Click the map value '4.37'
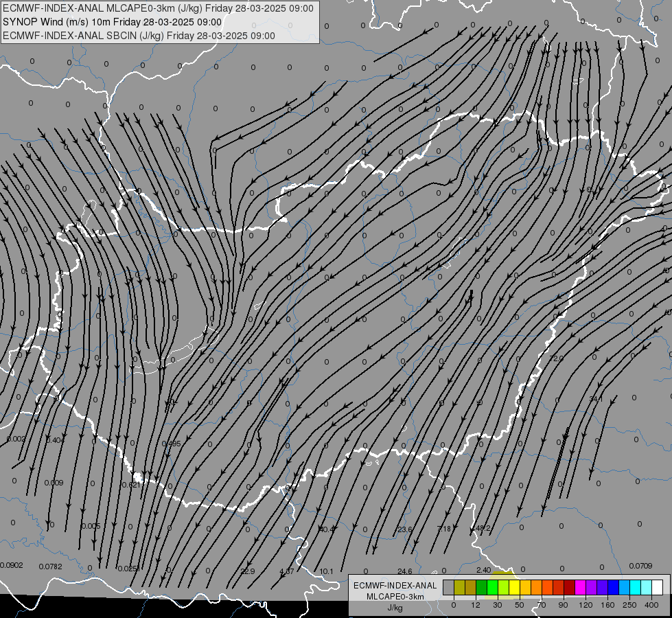This screenshot has width=672, height=618. coord(287,571)
